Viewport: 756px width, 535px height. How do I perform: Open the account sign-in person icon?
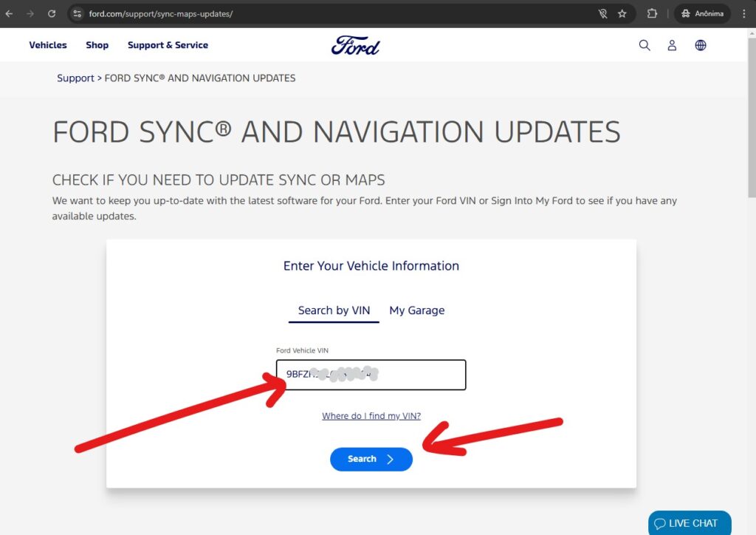coord(672,45)
